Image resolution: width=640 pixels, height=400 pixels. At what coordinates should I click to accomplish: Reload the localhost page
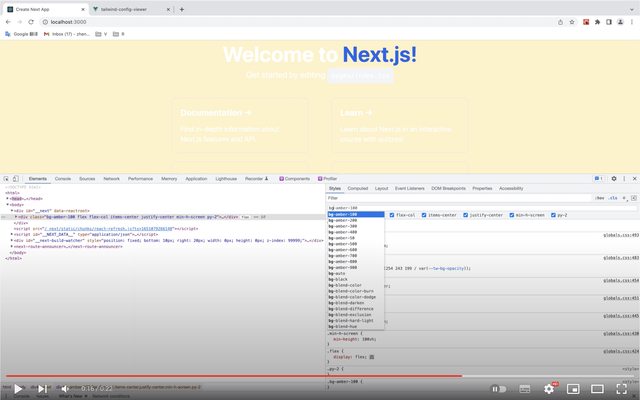click(x=31, y=22)
